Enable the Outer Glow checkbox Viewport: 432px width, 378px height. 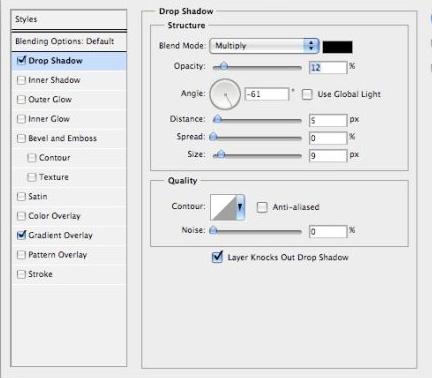point(21,100)
